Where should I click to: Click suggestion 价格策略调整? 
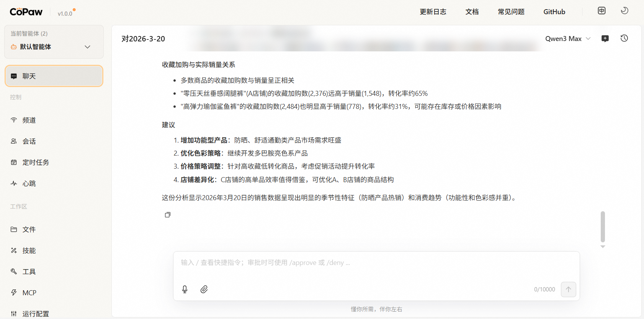pos(278,166)
